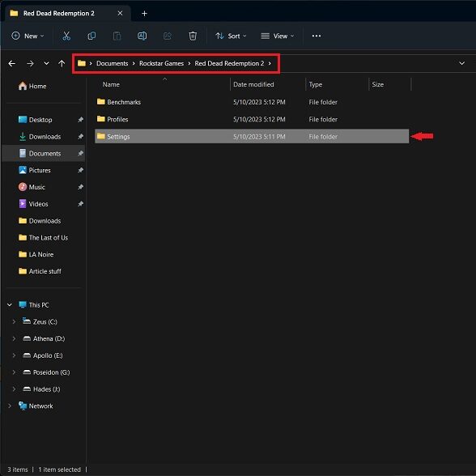The height and width of the screenshot is (476, 476).
Task: Collapse the This PC tree node
Action: (10, 304)
